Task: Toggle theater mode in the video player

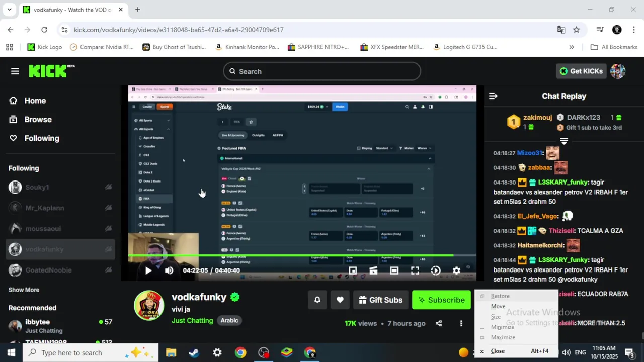Action: (x=394, y=270)
